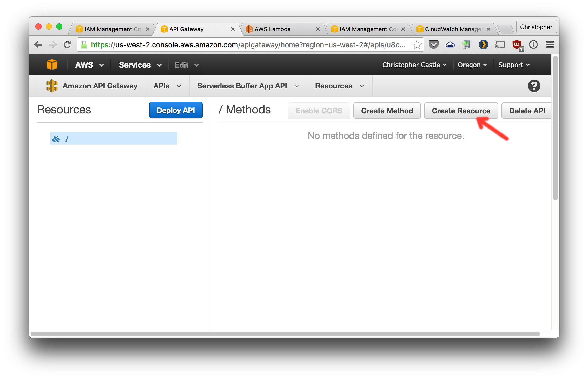Click the Pocket extension icon
This screenshot has height=379, width=588.
433,45
